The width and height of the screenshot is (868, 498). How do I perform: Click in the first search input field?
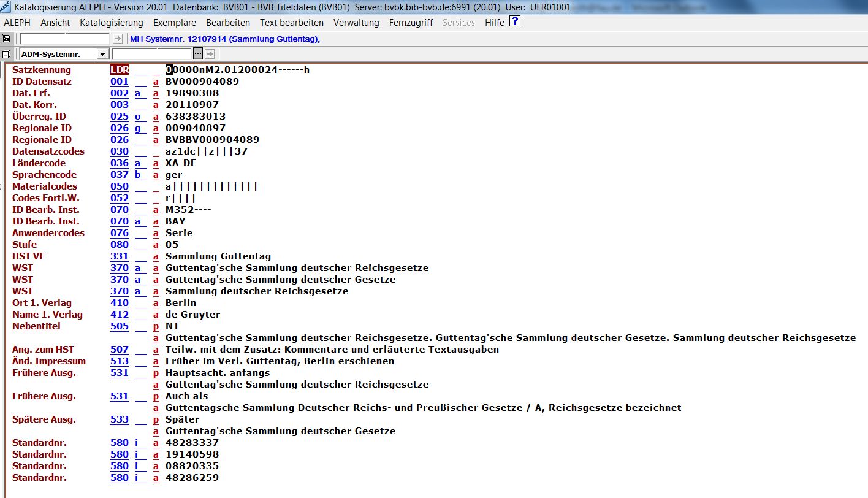click(65, 39)
